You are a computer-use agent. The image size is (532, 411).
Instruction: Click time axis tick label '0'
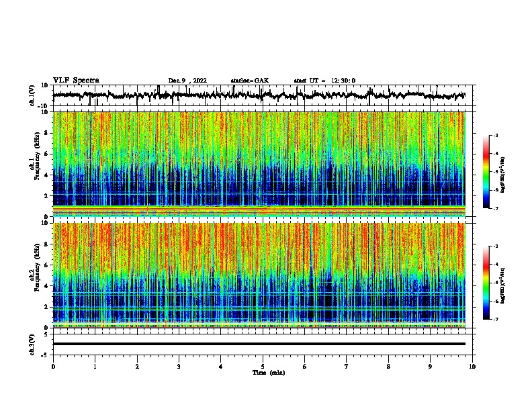53,367
